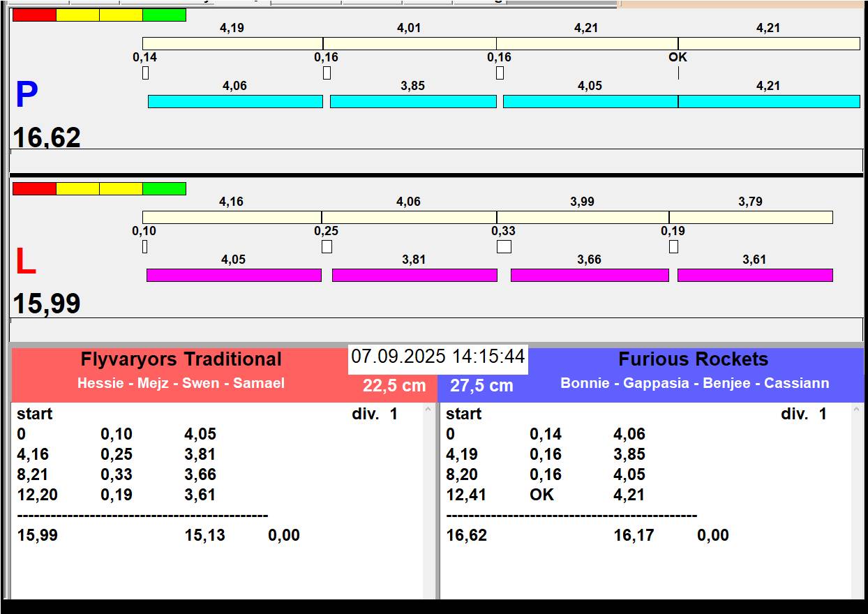Click 0,14 in Furious Rockets results list
The height and width of the screenshot is (614, 868).
546,434
